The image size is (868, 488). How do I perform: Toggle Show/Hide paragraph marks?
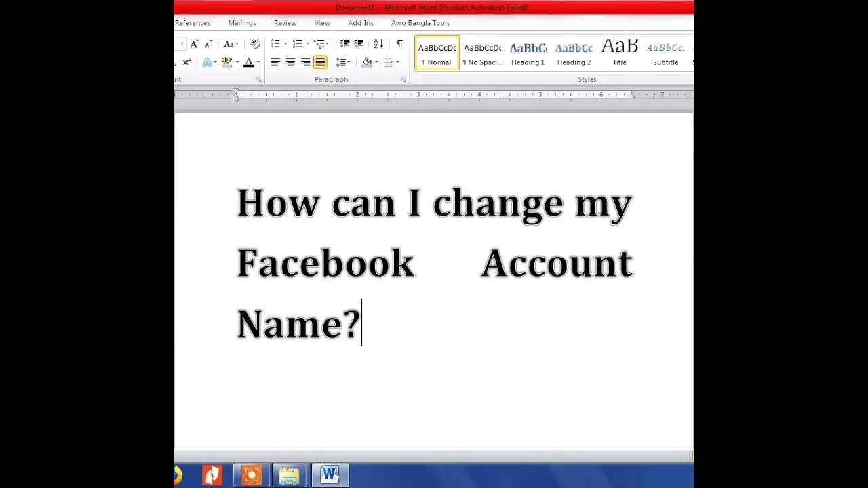tap(399, 44)
